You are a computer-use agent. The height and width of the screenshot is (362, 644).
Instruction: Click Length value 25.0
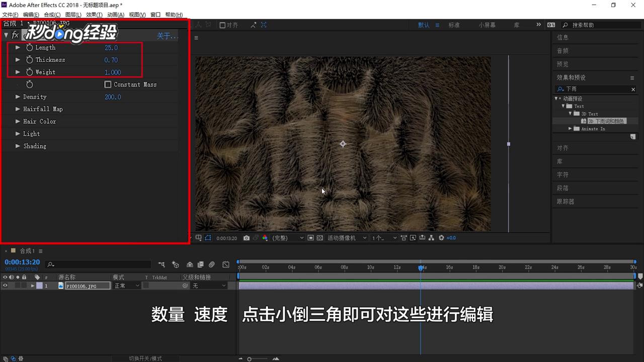coord(111,47)
